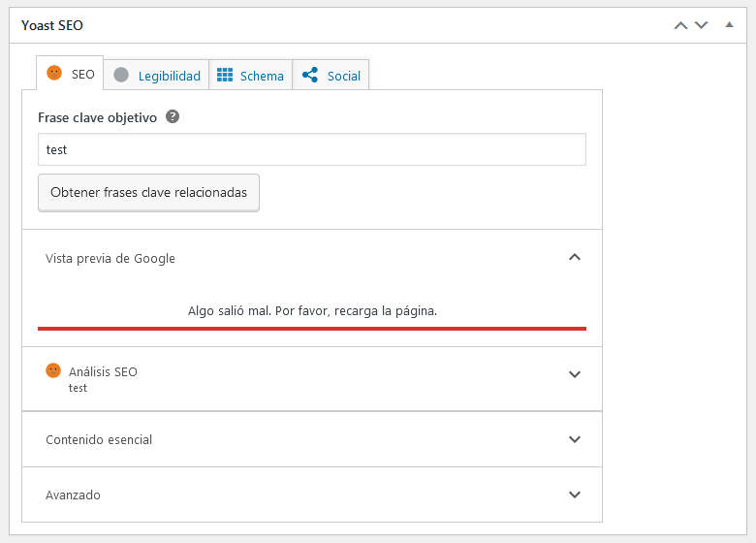Open the Social tab
This screenshot has width=756, height=543.
click(331, 76)
